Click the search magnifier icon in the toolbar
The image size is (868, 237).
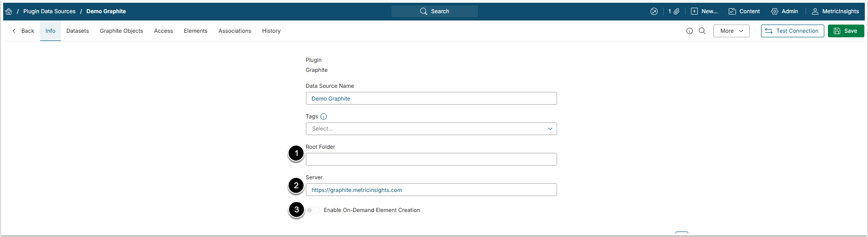(x=702, y=31)
